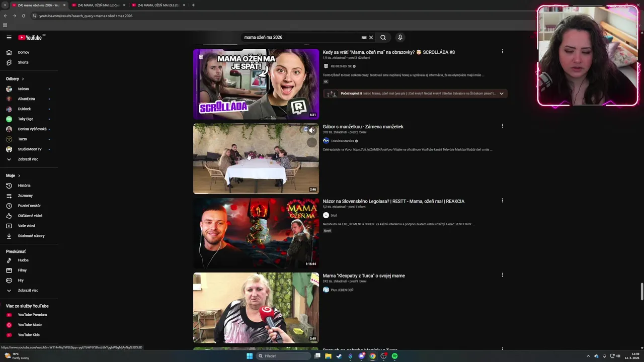Open options menu for Kleopatry z Turca video

pyautogui.click(x=502, y=275)
